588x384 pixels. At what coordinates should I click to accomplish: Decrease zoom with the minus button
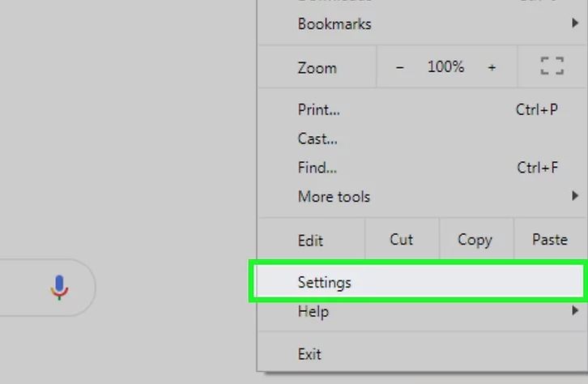point(400,67)
